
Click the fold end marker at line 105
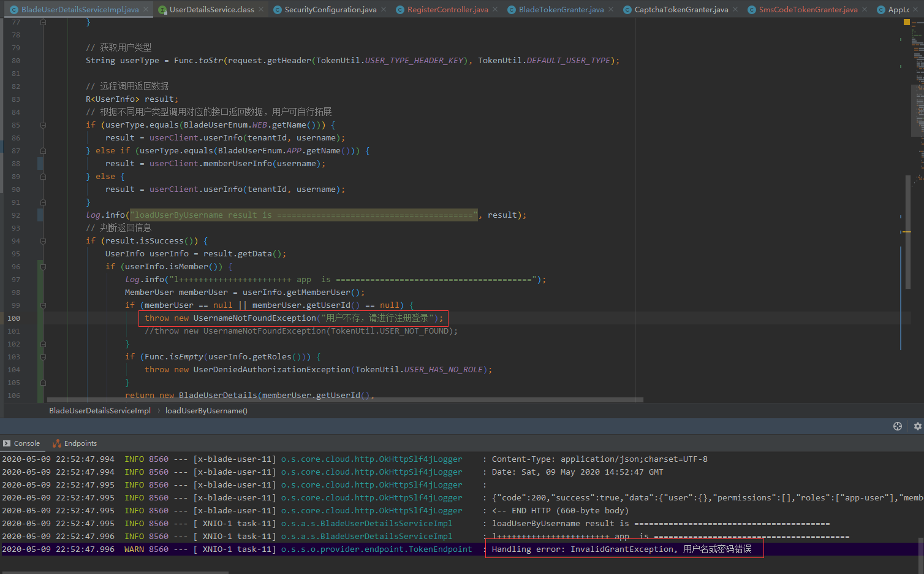[43, 383]
